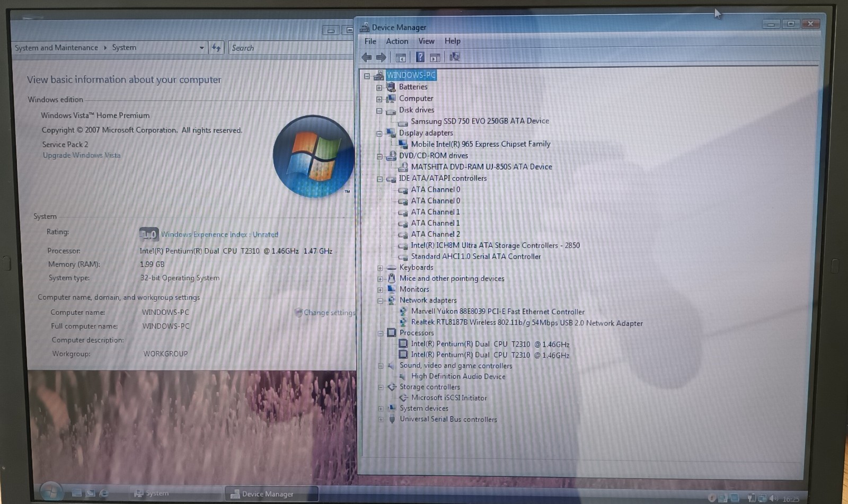Click Device Manager taskbar button
848x504 pixels.
tap(271, 493)
